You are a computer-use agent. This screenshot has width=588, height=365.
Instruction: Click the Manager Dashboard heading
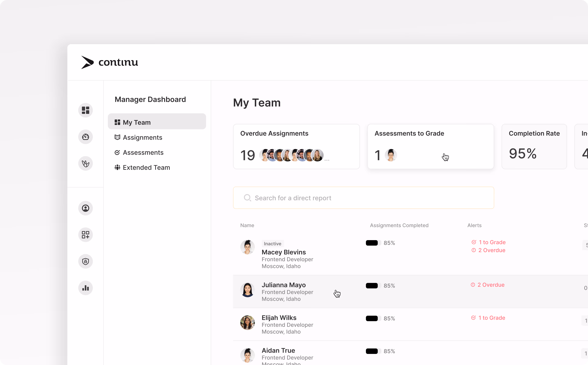pos(150,99)
